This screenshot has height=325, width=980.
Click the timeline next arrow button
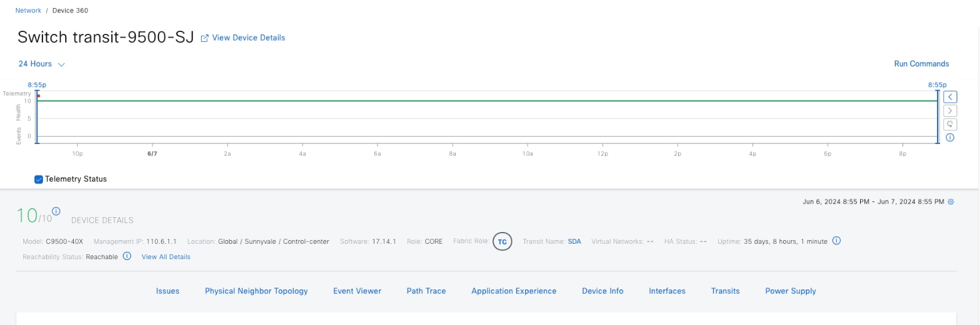coord(950,111)
